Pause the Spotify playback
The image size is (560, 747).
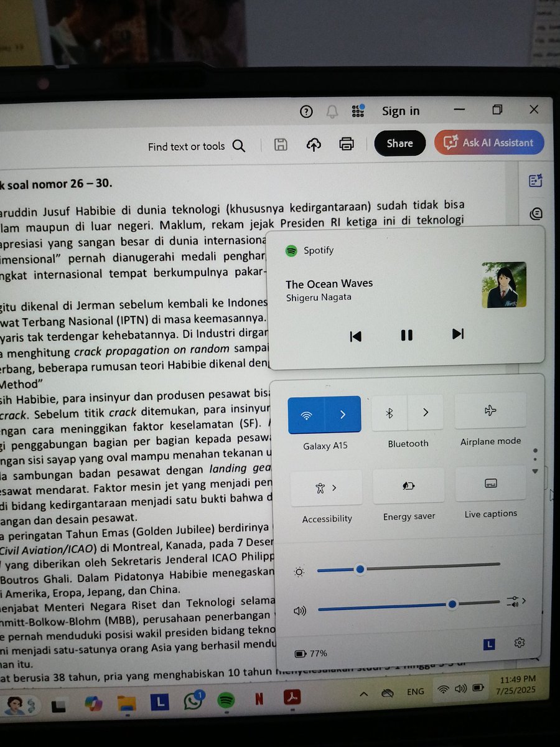tap(406, 336)
